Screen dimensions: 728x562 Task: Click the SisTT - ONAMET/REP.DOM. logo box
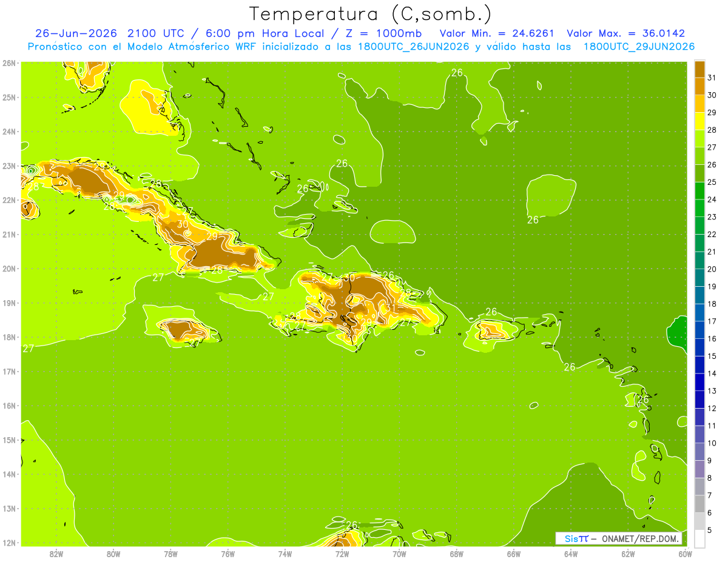pos(619,538)
